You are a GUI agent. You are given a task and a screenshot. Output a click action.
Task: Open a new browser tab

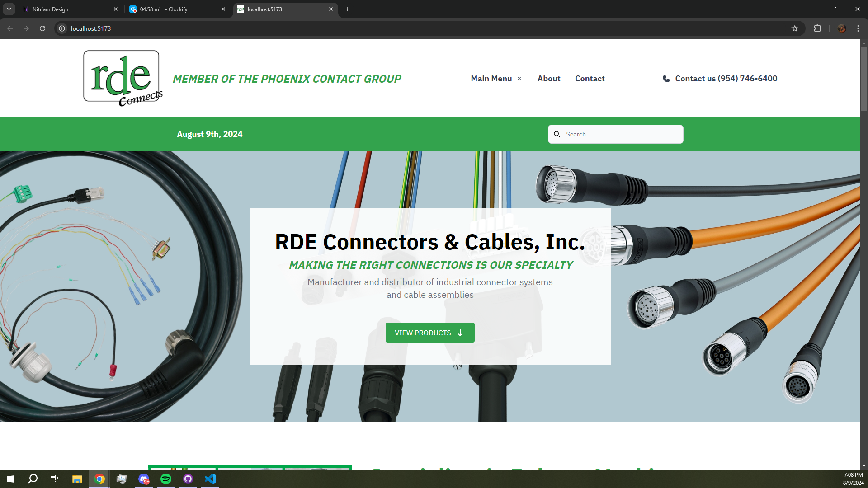pos(347,9)
